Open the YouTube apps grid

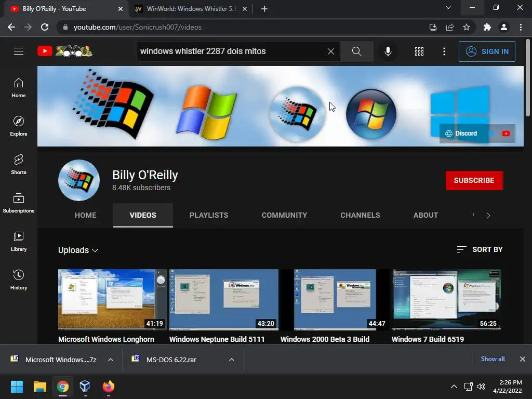coord(419,51)
